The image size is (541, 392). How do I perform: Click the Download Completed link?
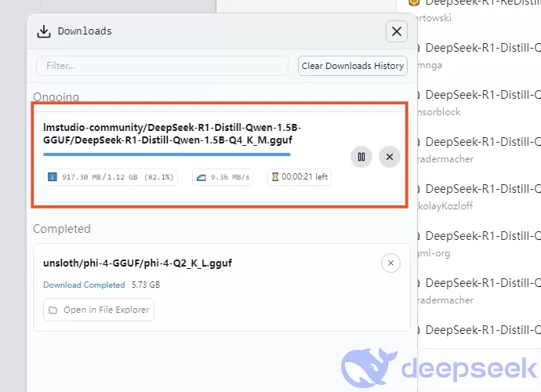click(84, 285)
